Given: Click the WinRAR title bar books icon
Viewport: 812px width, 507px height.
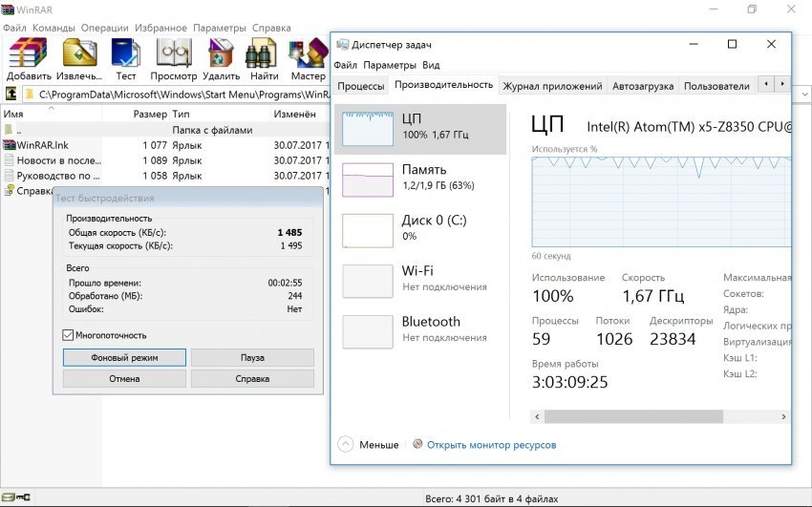Looking at the screenshot, I should (8, 10).
